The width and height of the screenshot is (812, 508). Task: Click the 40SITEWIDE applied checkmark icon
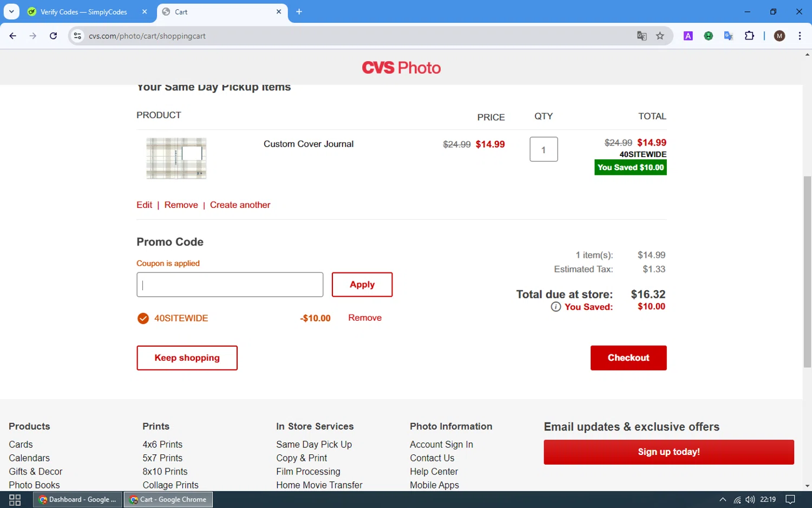coord(143,318)
